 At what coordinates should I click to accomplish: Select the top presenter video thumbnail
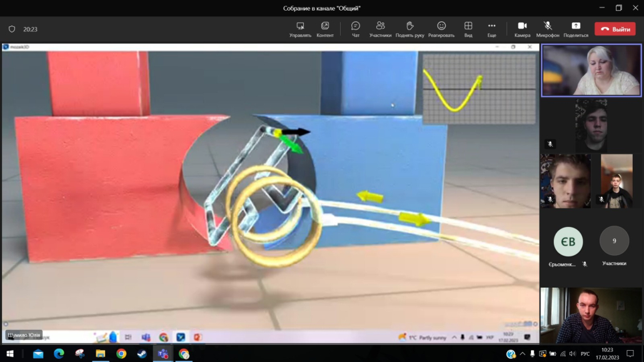coord(591,71)
